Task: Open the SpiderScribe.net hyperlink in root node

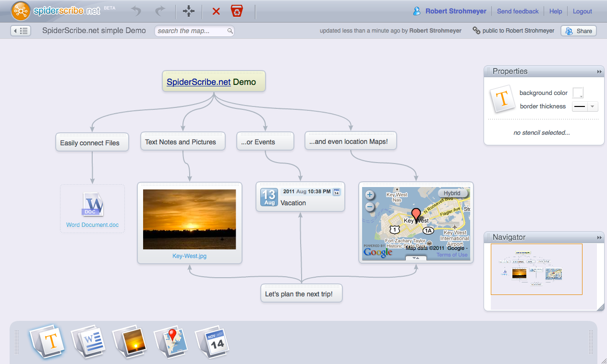Action: coord(199,82)
